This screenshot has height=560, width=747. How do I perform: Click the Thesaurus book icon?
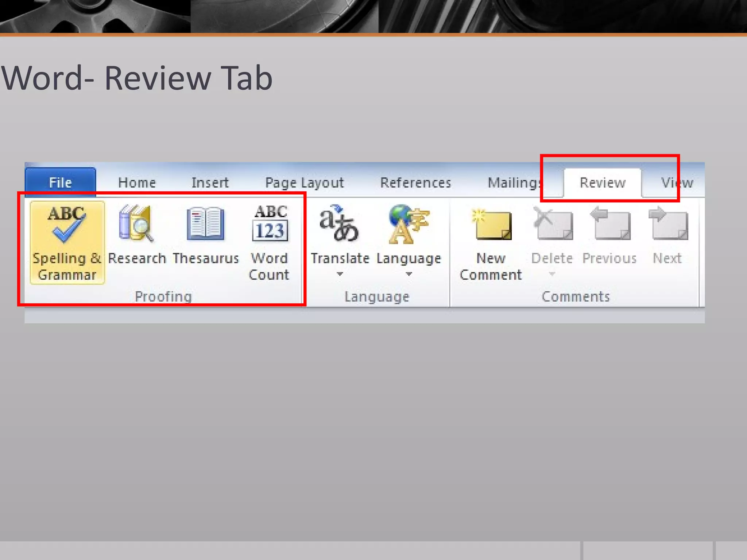point(205,224)
